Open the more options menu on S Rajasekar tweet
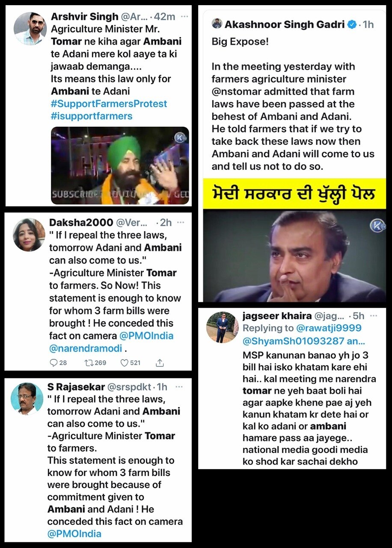392x548 pixels. click(x=179, y=387)
